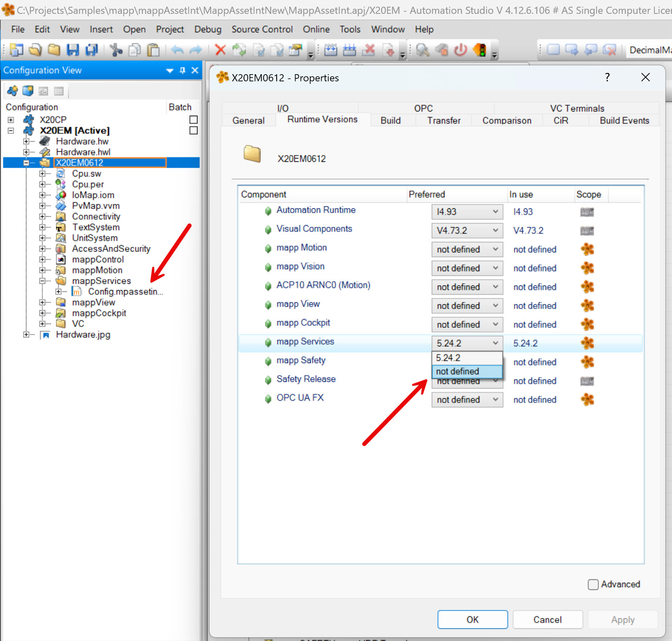
Task: Switch to the General tab
Action: coord(249,120)
